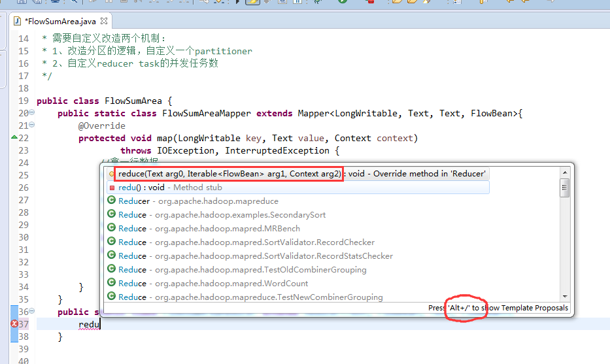Image resolution: width=610 pixels, height=364 pixels.
Task: Select the redu() void Method stub proposal
Action: point(298,188)
